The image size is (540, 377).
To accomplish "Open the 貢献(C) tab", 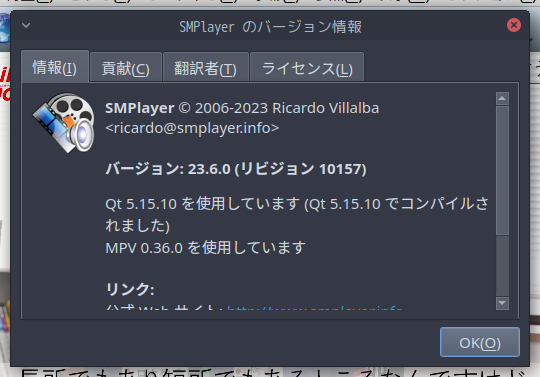I will pyautogui.click(x=126, y=68).
